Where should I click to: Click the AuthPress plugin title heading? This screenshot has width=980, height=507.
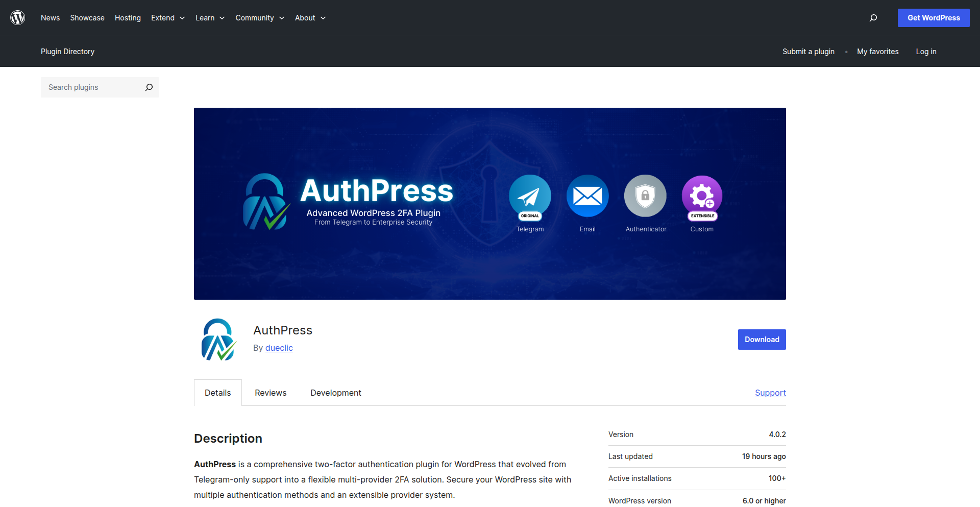tap(283, 330)
